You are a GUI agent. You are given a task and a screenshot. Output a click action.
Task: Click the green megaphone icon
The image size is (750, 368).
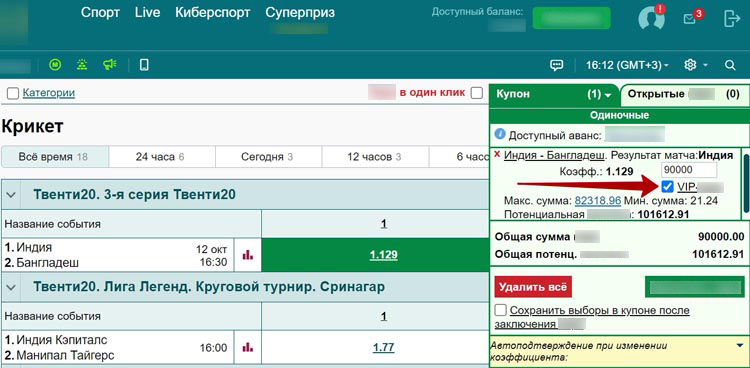pos(110,65)
